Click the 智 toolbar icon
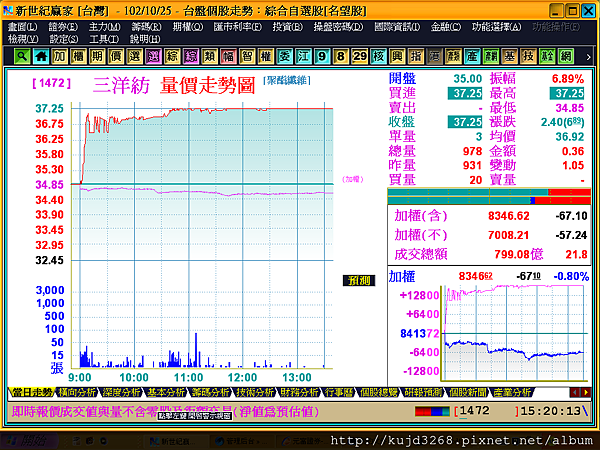Viewport: 600px width, 450px height. point(247,57)
